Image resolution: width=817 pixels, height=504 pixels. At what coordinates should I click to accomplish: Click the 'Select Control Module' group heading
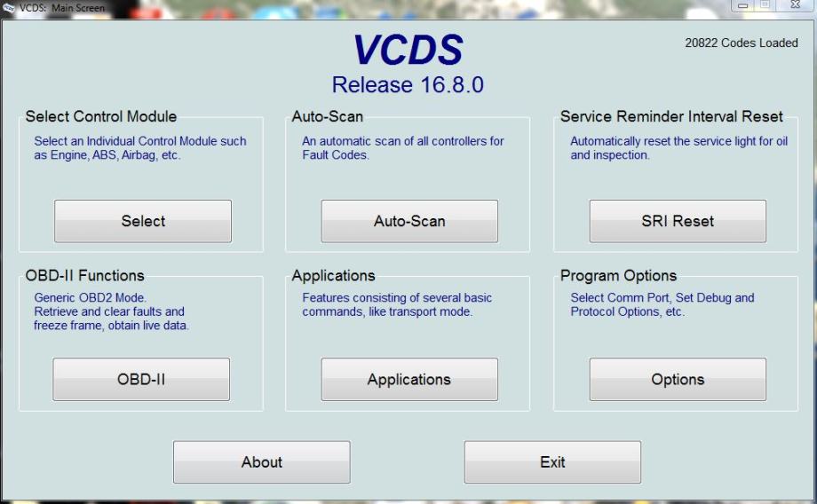pyautogui.click(x=101, y=116)
